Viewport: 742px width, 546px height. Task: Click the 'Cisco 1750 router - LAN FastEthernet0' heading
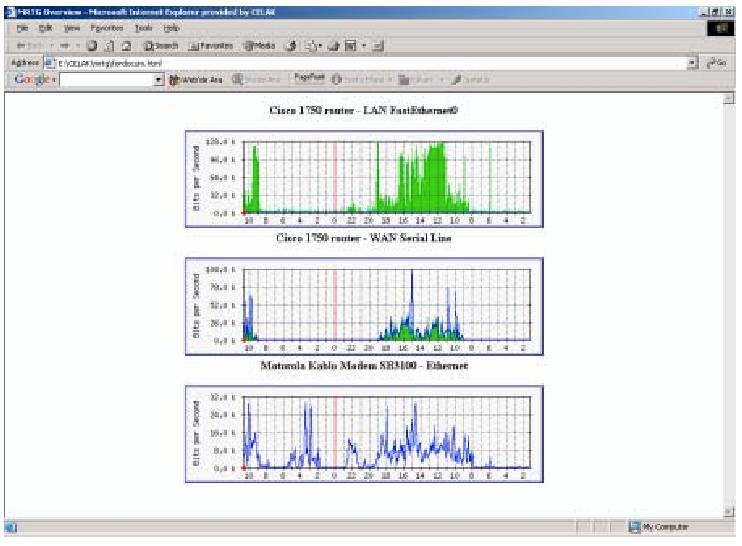pyautogui.click(x=363, y=111)
